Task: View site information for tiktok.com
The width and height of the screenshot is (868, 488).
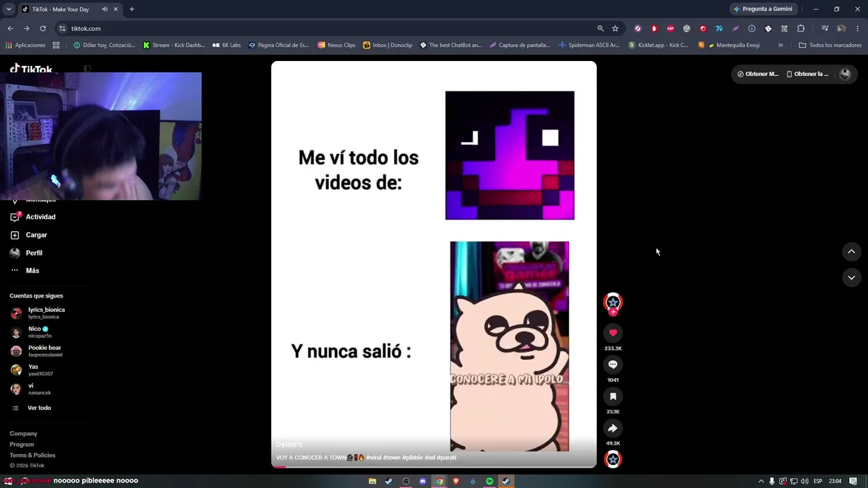Action: [x=62, y=28]
